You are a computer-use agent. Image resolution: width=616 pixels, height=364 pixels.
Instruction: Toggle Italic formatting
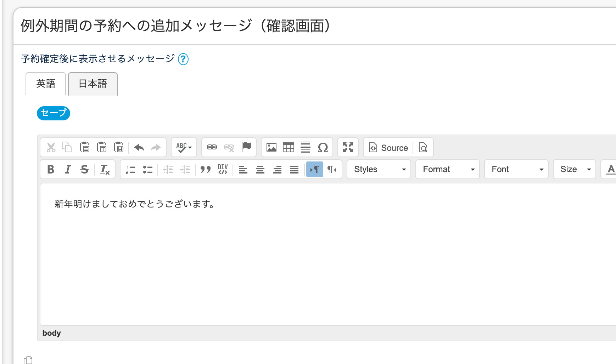(x=68, y=170)
